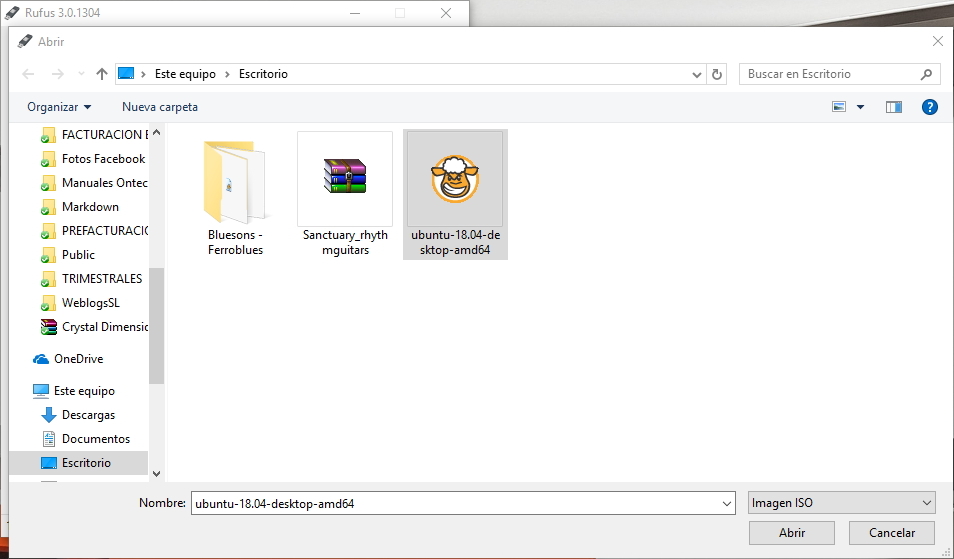This screenshot has width=954, height=559.
Task: Click the search magnifier icon
Action: coord(926,74)
